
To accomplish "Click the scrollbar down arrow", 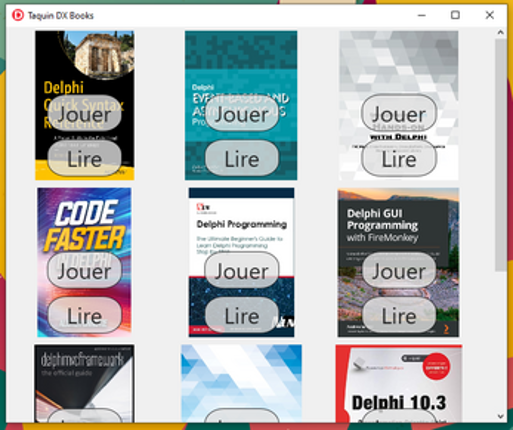I will tap(500, 416).
